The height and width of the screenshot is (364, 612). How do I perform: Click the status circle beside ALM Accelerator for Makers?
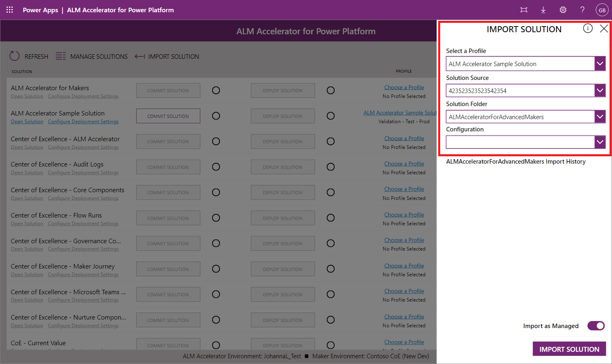[216, 90]
